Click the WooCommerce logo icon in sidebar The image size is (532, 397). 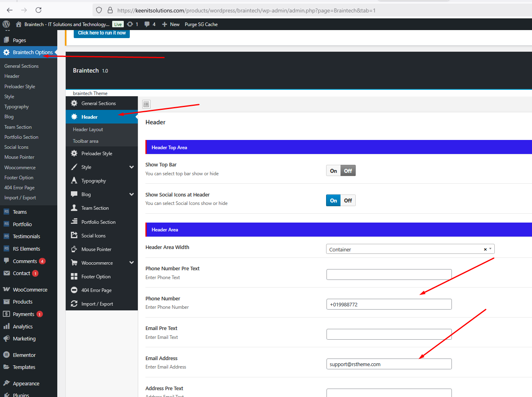click(6, 290)
